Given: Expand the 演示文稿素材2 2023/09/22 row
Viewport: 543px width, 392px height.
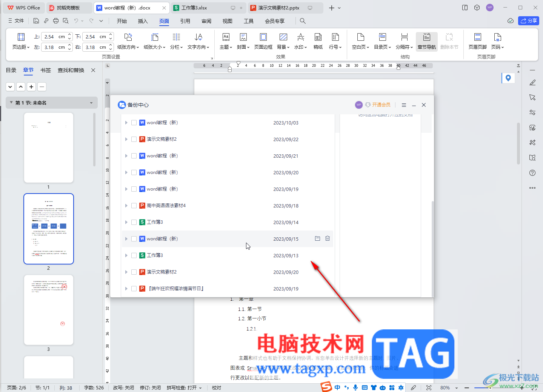Looking at the screenshot, I should 126,139.
